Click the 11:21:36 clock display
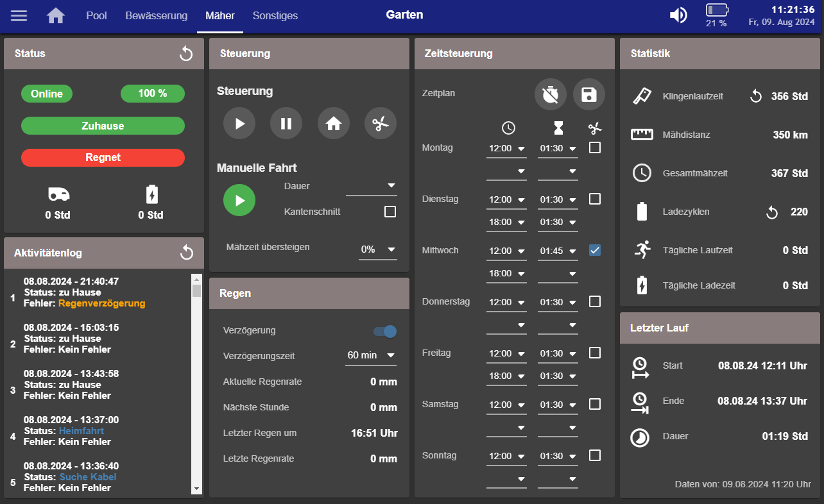This screenshot has height=504, width=824. pyautogui.click(x=793, y=10)
